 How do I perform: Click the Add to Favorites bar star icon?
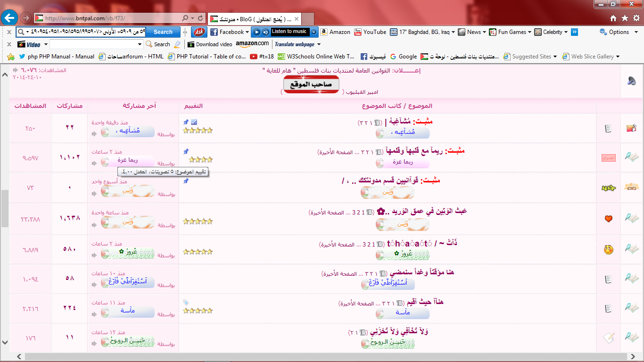tap(11, 57)
